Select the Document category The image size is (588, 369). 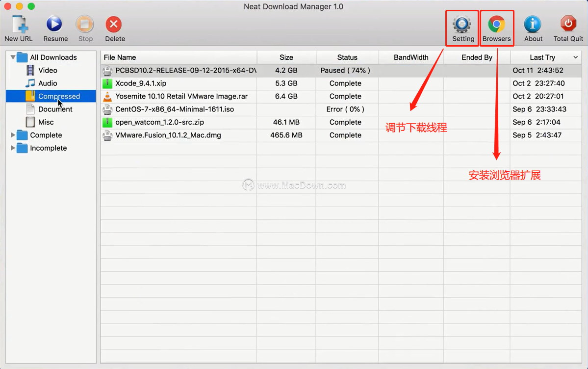coord(55,109)
